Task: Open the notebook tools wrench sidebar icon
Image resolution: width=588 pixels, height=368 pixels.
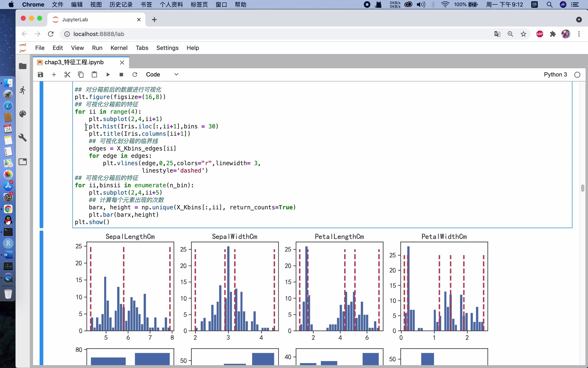Action: pos(23,138)
